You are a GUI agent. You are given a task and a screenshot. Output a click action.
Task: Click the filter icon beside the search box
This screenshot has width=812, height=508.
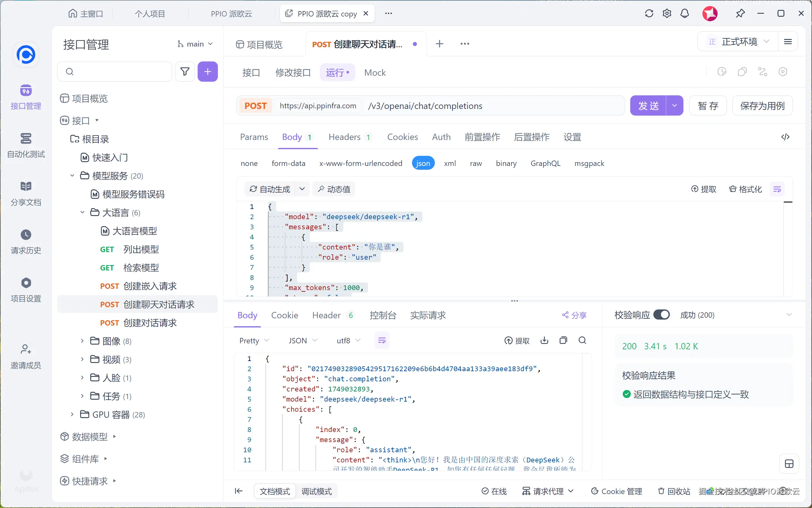[x=185, y=72]
